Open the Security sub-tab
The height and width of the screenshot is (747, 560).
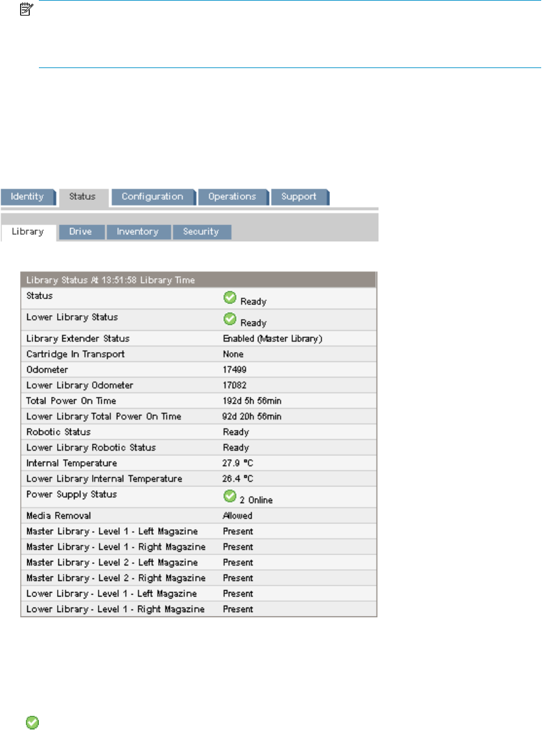point(202,232)
